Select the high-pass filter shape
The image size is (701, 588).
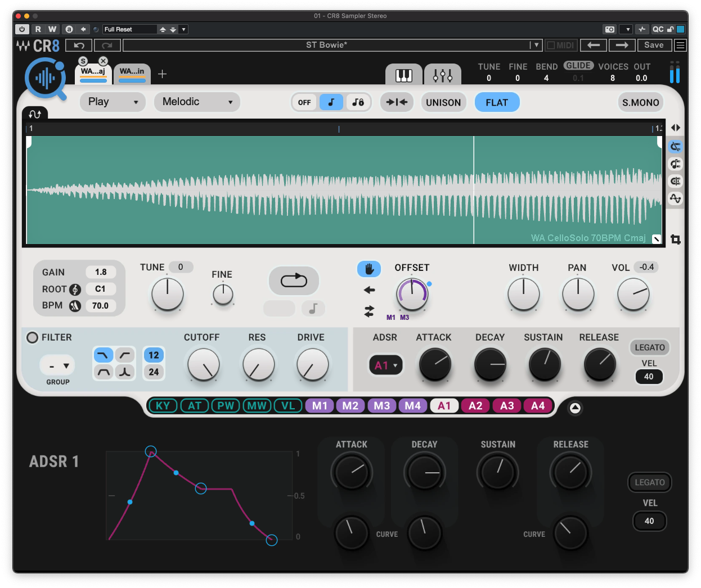click(125, 355)
